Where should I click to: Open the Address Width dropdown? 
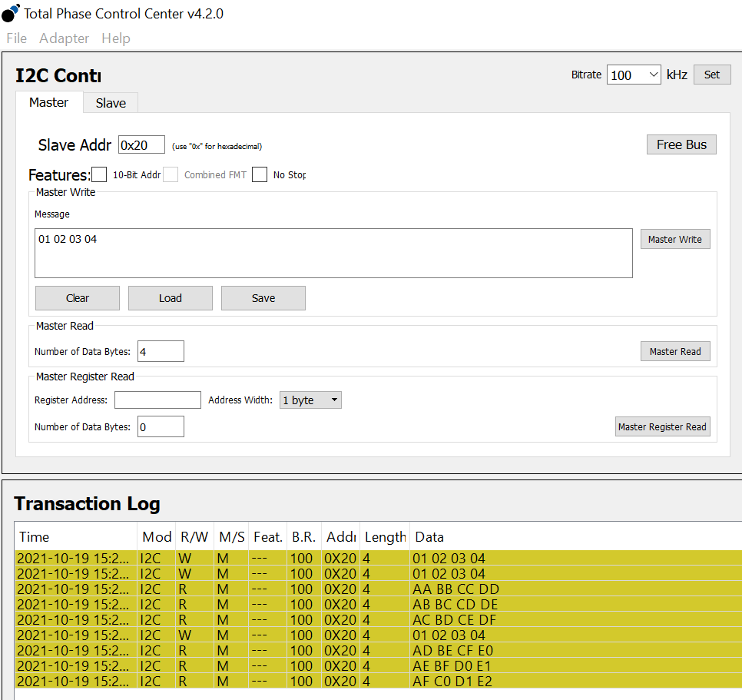click(x=310, y=400)
